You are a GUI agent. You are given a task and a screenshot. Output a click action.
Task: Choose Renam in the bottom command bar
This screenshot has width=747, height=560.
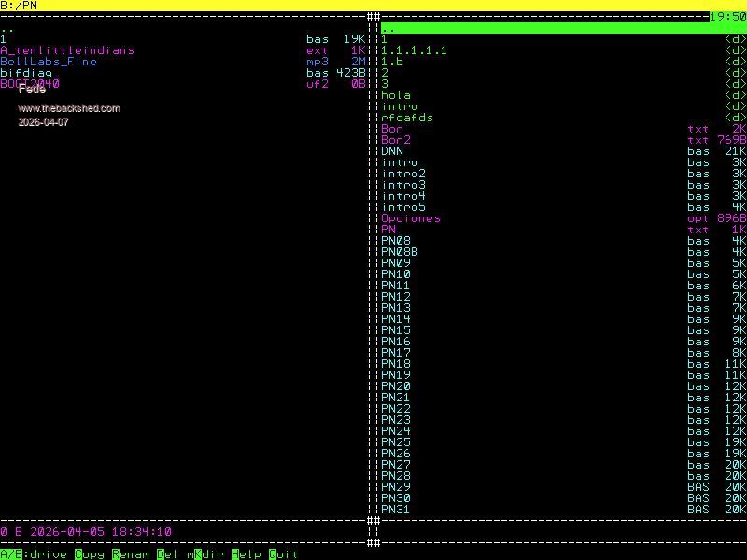tap(131, 554)
